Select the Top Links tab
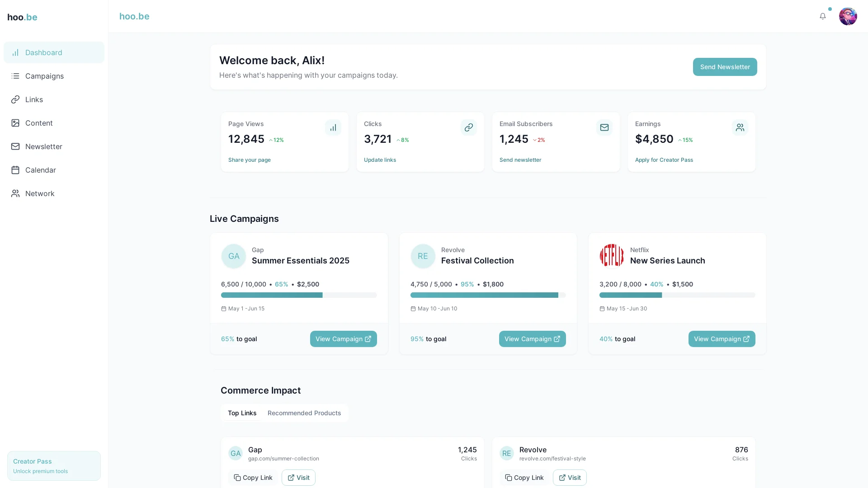Screen dimensions: 868x488 pos(242,413)
